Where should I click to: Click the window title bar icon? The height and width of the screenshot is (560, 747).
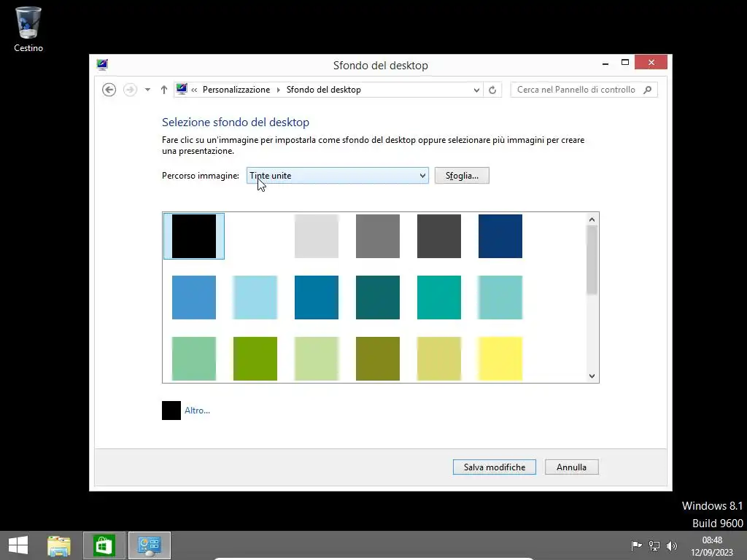[x=102, y=65]
